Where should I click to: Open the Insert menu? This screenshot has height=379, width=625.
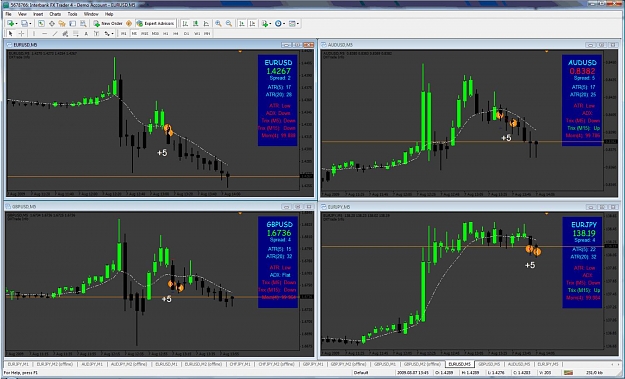click(38, 14)
